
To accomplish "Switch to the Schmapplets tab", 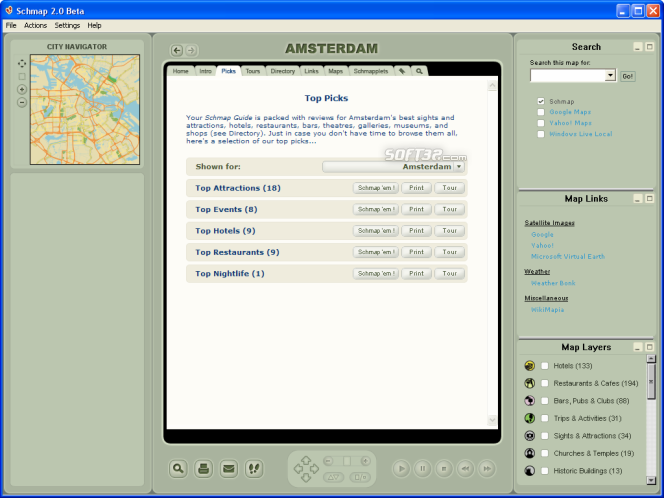I will 371,71.
